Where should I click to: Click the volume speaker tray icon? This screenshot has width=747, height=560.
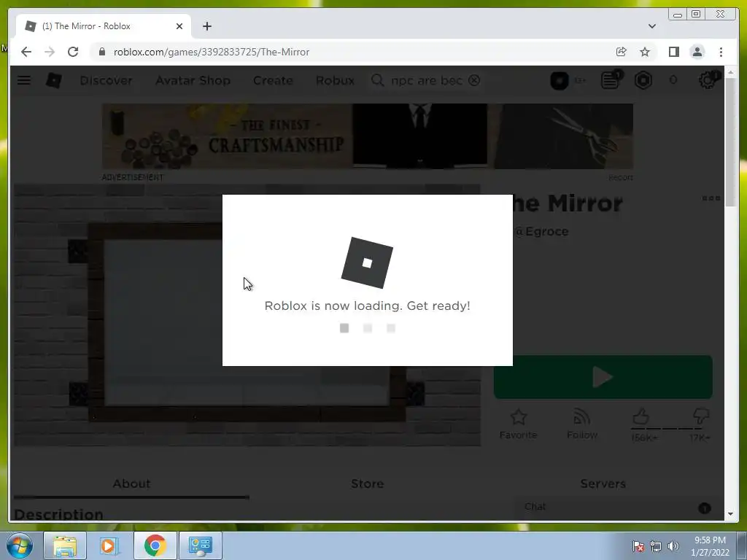click(x=673, y=546)
